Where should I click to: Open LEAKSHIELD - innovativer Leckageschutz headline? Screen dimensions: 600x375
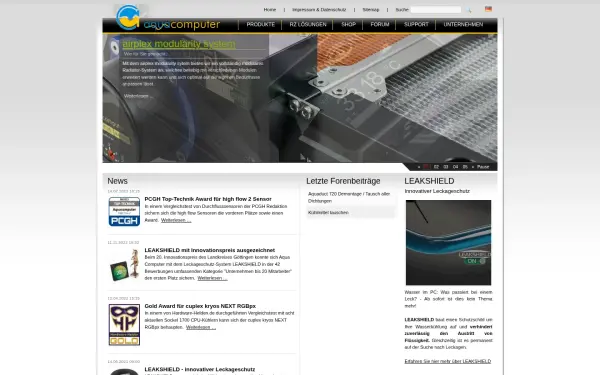[x=200, y=369]
